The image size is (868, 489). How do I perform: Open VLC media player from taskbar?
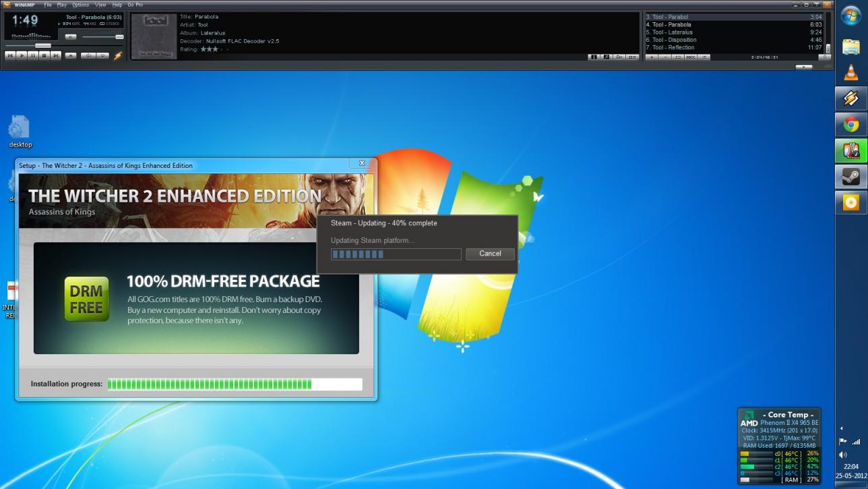(851, 72)
